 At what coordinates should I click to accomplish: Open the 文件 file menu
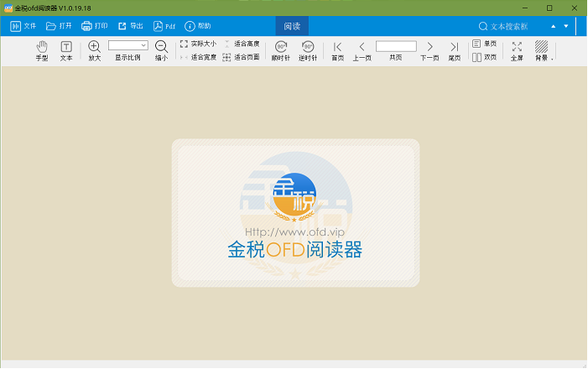(x=23, y=26)
